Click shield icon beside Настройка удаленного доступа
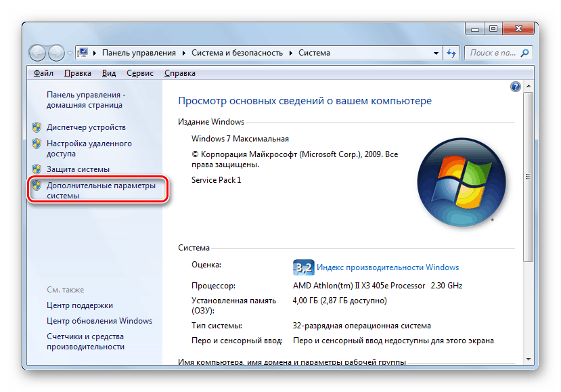This screenshot has width=561, height=392. click(37, 144)
